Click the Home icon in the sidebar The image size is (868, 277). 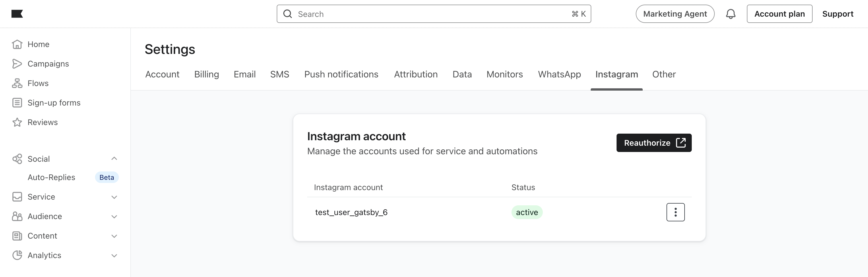18,44
